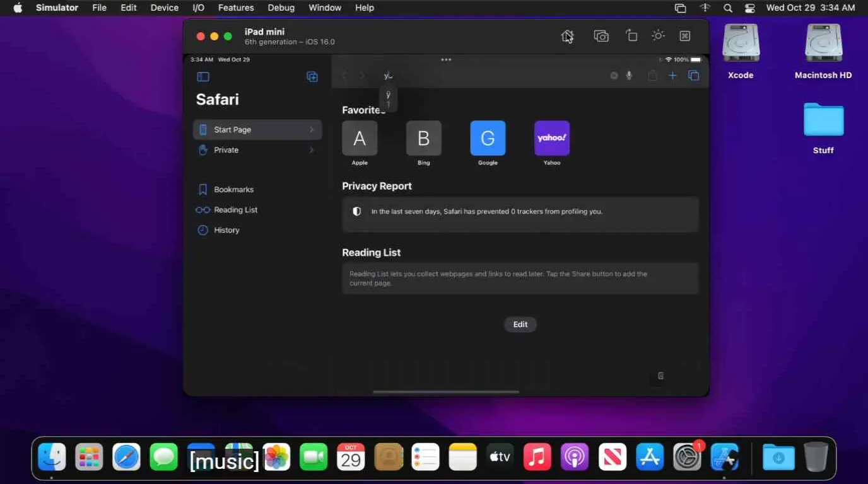
Task: Open Reading List in Safari sidebar
Action: (227, 210)
